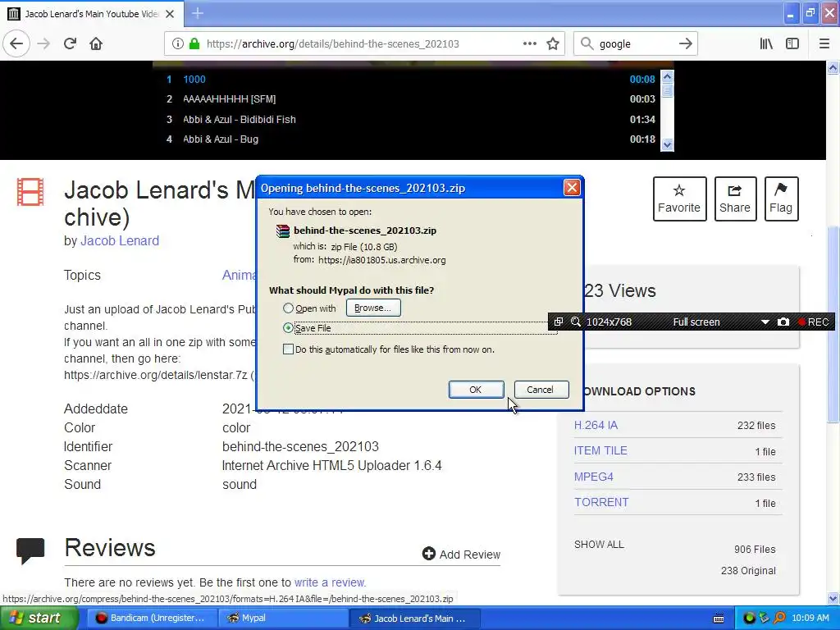Click the browser forward arrow
Viewport: 840px width, 630px height.
(44, 43)
